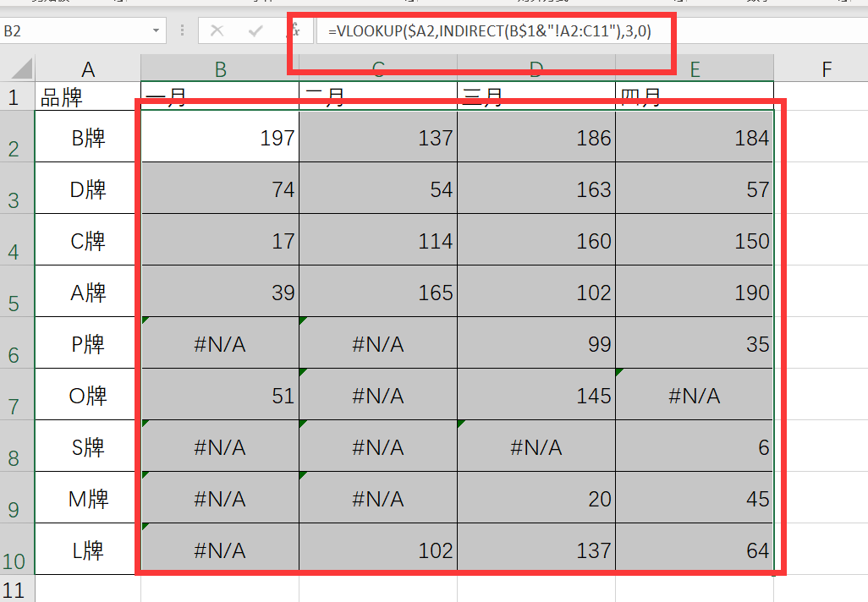Click the formula bar options dots handle
This screenshot has height=602, width=868.
182,30
